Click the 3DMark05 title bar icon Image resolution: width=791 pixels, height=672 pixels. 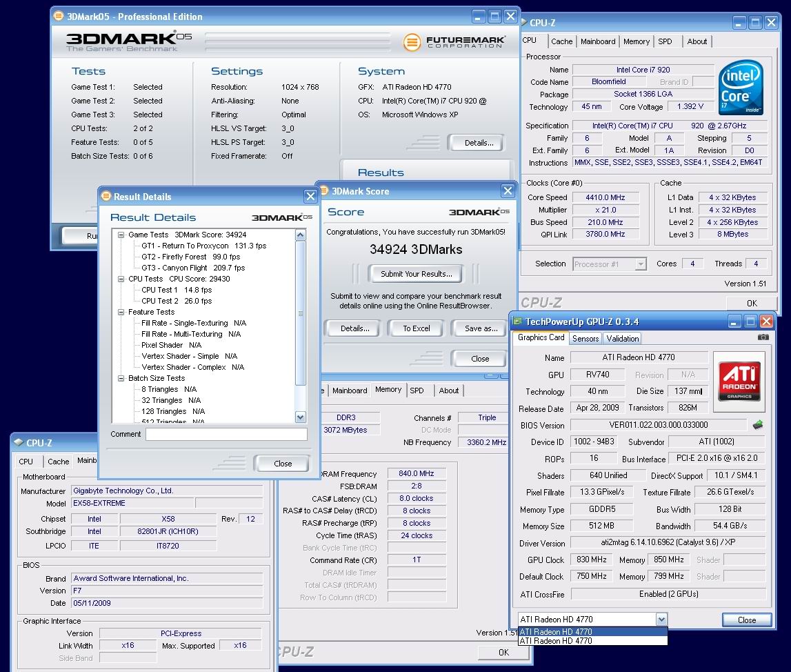(59, 16)
